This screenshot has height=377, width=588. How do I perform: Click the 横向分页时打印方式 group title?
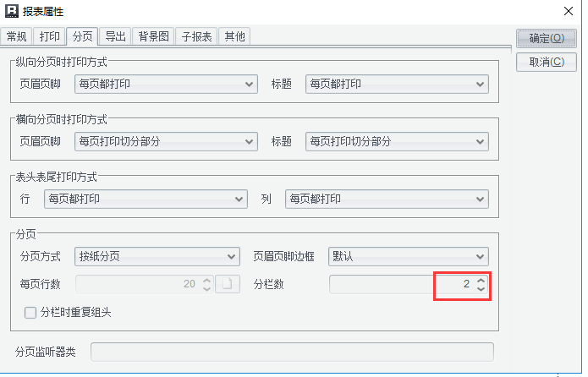tap(62, 119)
